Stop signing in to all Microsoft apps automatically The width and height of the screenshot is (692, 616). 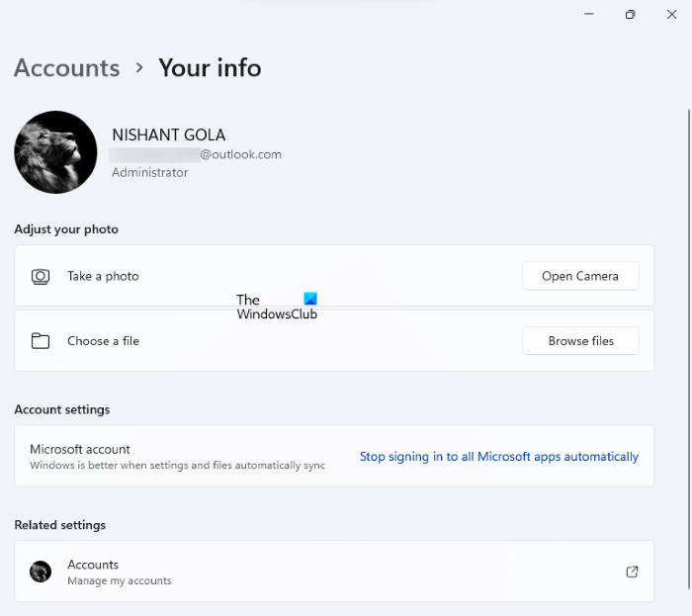click(498, 457)
